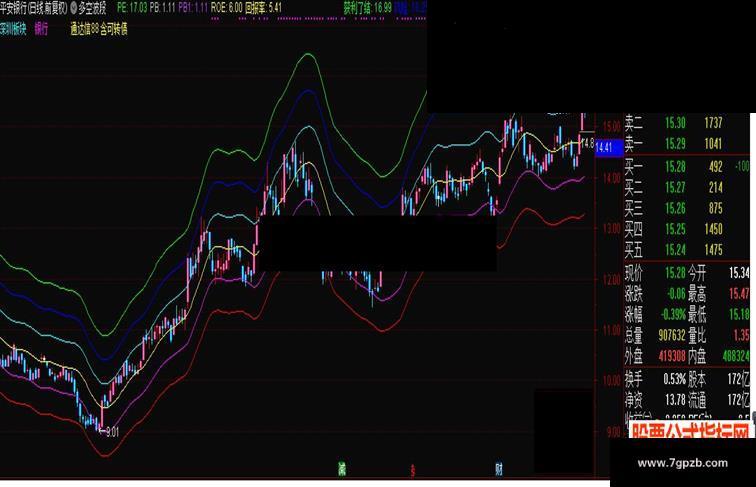The width and height of the screenshot is (756, 487).
Task: Select the 买五 bid price 15.24
Action: pyautogui.click(x=675, y=249)
